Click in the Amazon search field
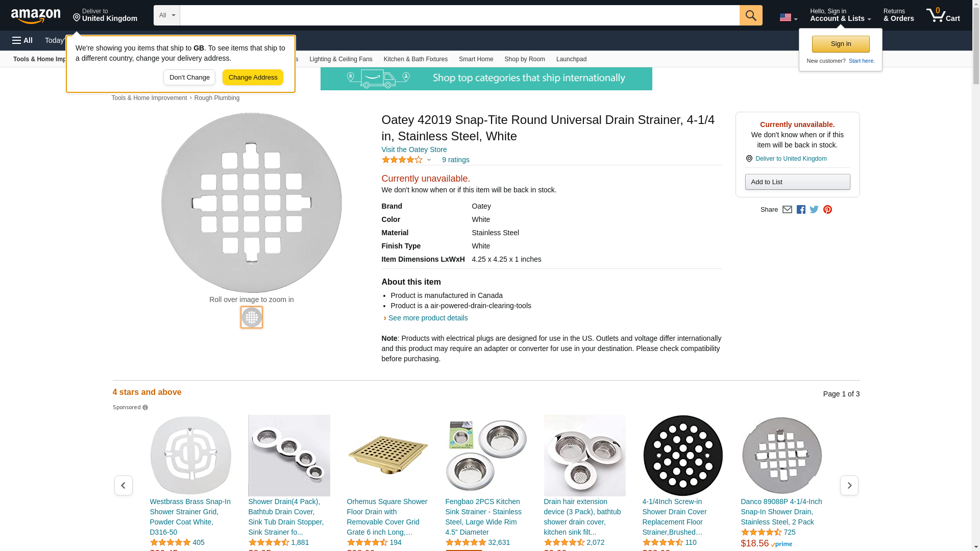 click(459, 15)
